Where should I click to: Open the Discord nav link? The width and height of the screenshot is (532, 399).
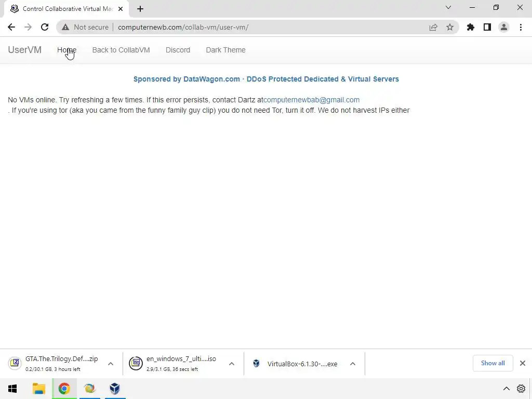click(178, 50)
